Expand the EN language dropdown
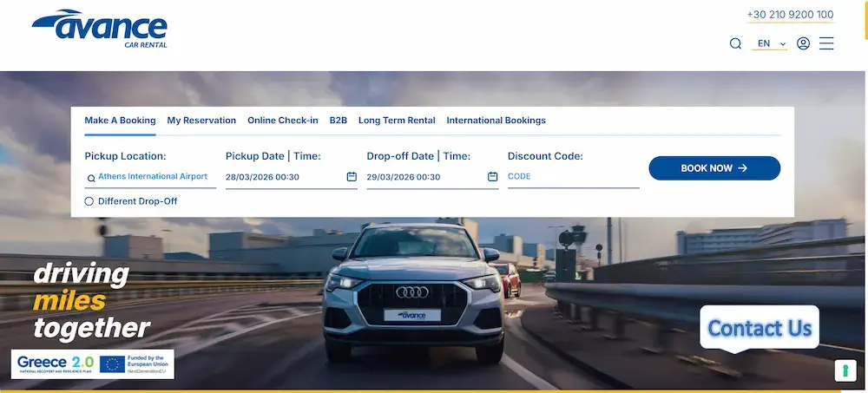 point(769,43)
